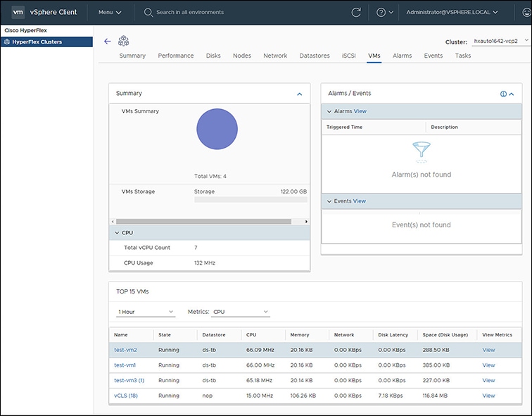This screenshot has height=416, width=532.
Task: Collapse the Summary panel chevron
Action: [299, 94]
